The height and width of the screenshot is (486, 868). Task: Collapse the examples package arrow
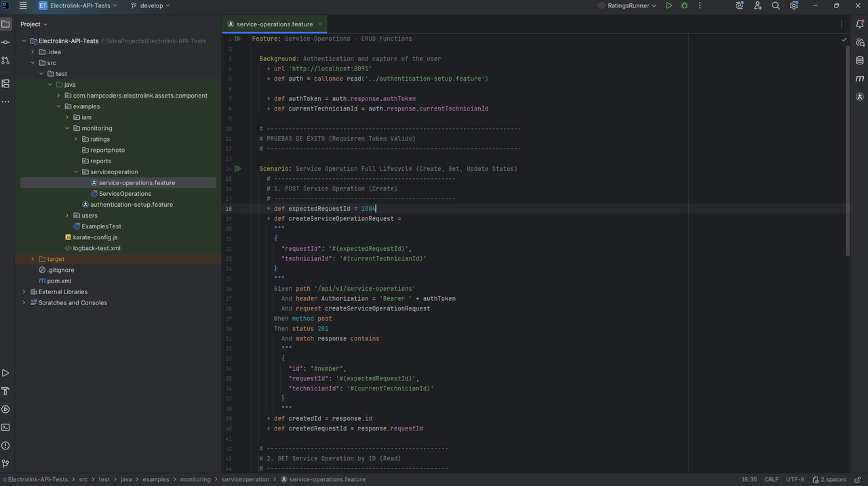58,106
